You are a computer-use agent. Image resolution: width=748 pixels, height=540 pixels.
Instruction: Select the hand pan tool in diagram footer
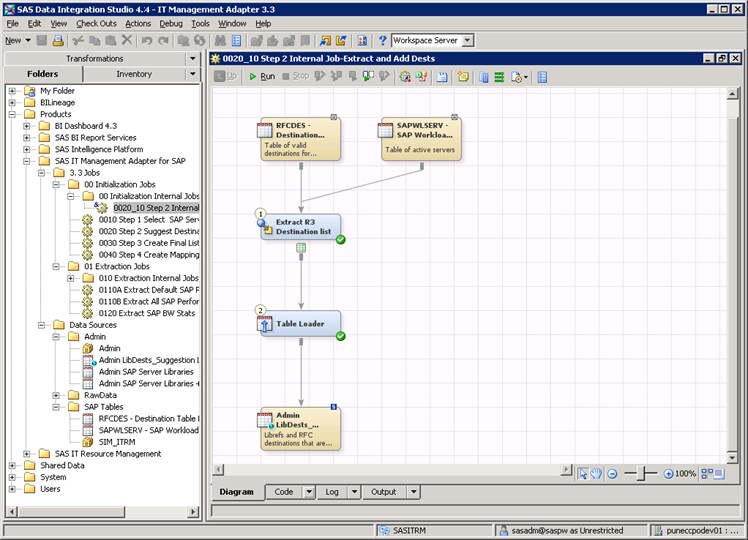point(596,474)
